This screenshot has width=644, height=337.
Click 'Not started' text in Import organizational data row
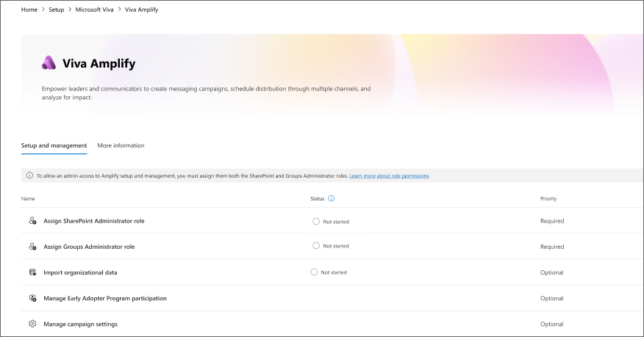(x=334, y=272)
